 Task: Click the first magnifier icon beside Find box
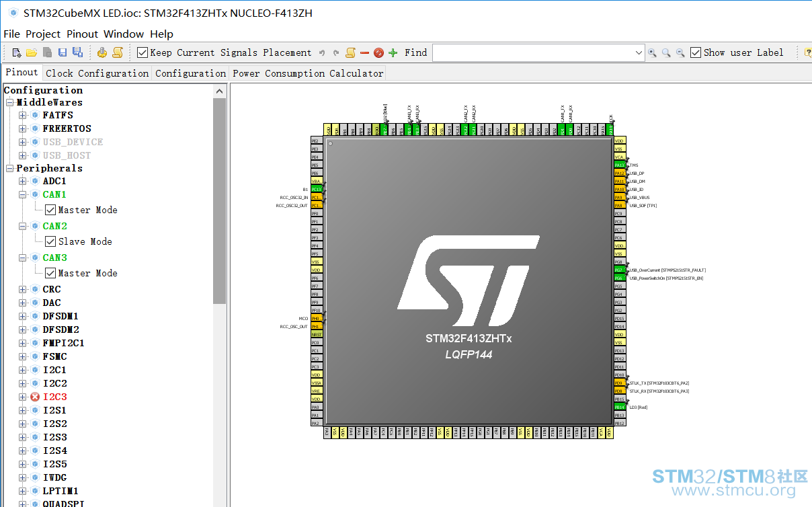coord(652,52)
